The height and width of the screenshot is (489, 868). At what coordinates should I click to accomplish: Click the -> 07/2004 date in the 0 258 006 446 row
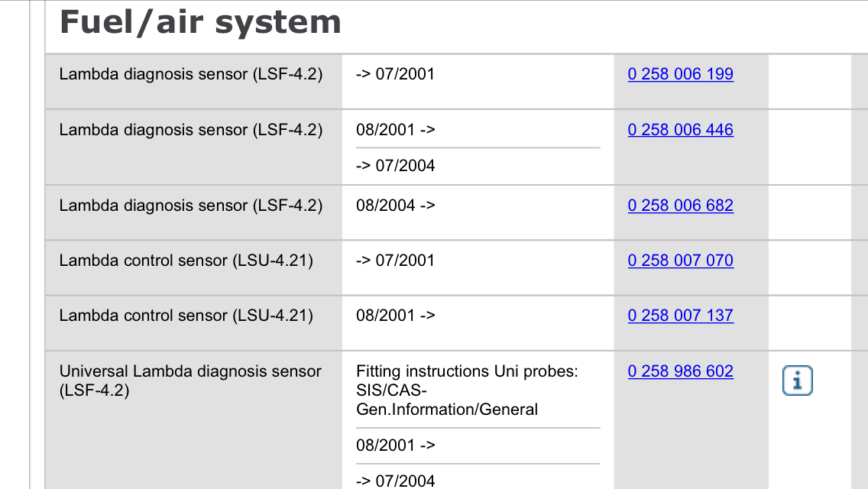tap(395, 166)
